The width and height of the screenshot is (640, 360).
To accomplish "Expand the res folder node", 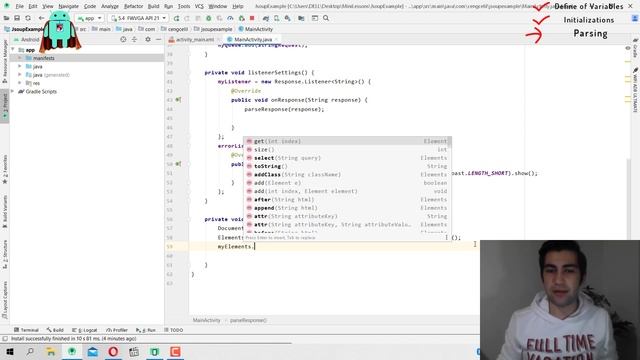I will pos(20,83).
